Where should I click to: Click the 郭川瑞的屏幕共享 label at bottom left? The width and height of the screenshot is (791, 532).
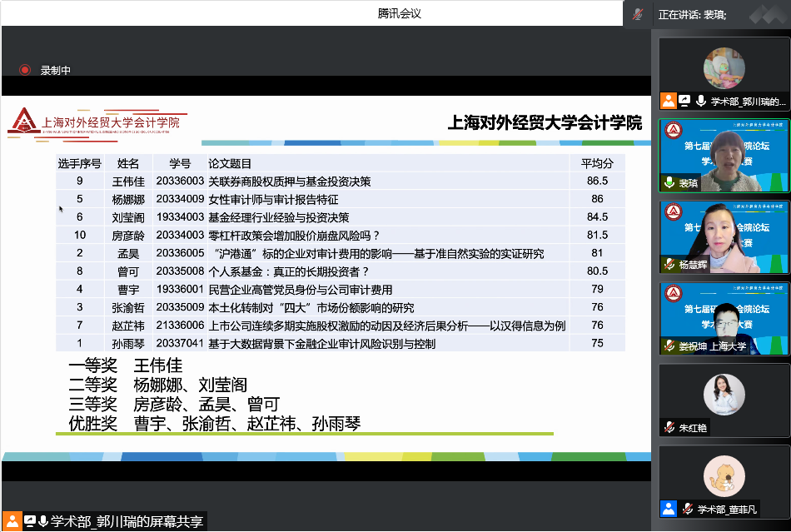(127, 522)
